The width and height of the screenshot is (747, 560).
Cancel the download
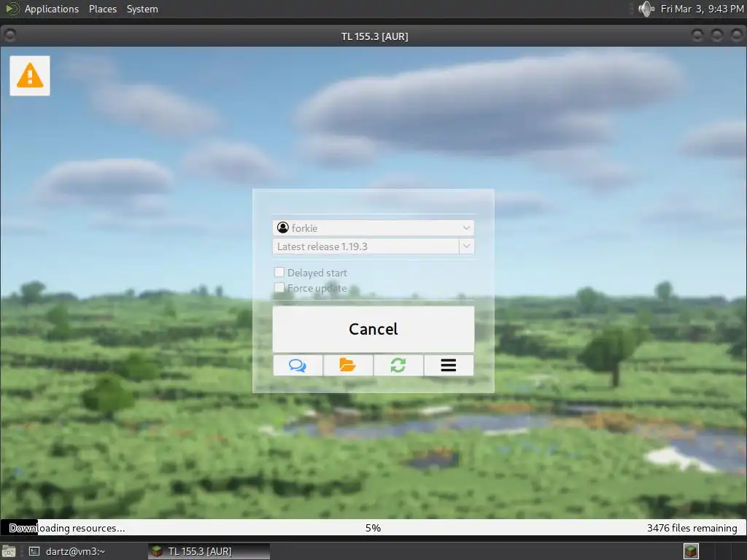(373, 329)
